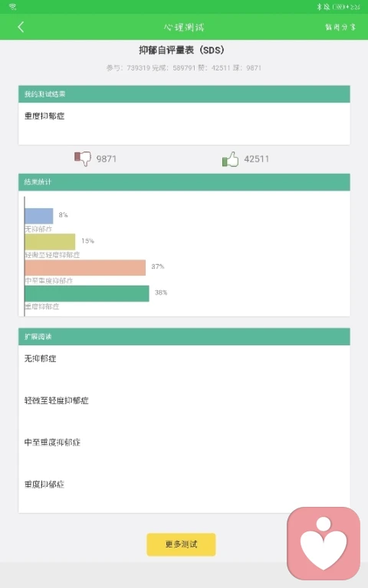This screenshot has height=588, width=368.
Task: Open 中至重度抑郁症 extended reading item
Action: coord(52,443)
